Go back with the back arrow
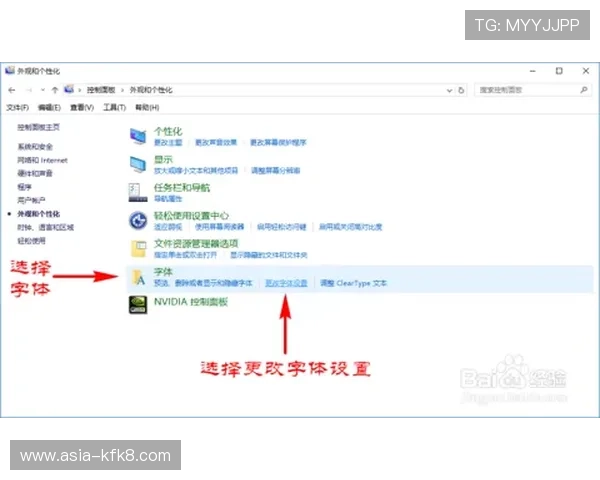This screenshot has height=480, width=600. (x=11, y=90)
